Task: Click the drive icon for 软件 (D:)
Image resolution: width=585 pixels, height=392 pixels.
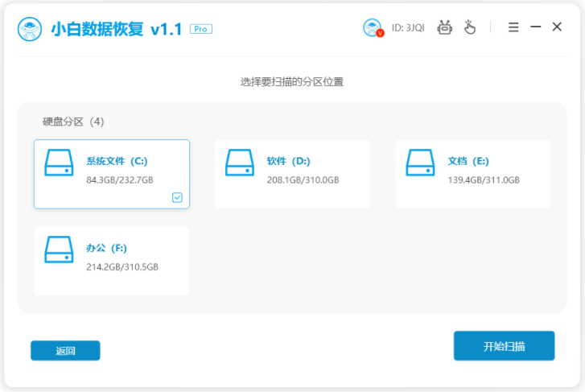Action: pyautogui.click(x=240, y=163)
